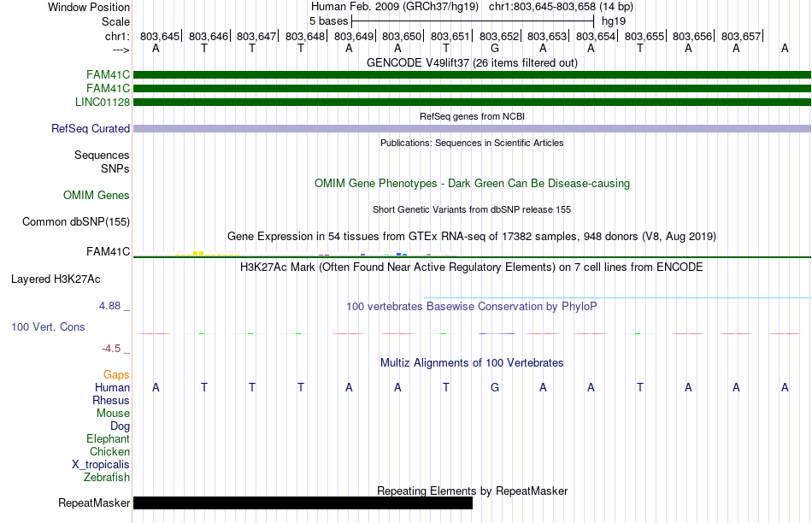Click the OMIM Gene Phenotypes track title
The image size is (812, 523).
(x=472, y=184)
